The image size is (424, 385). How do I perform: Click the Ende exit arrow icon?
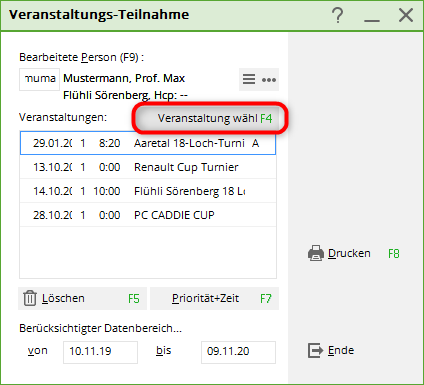point(315,350)
